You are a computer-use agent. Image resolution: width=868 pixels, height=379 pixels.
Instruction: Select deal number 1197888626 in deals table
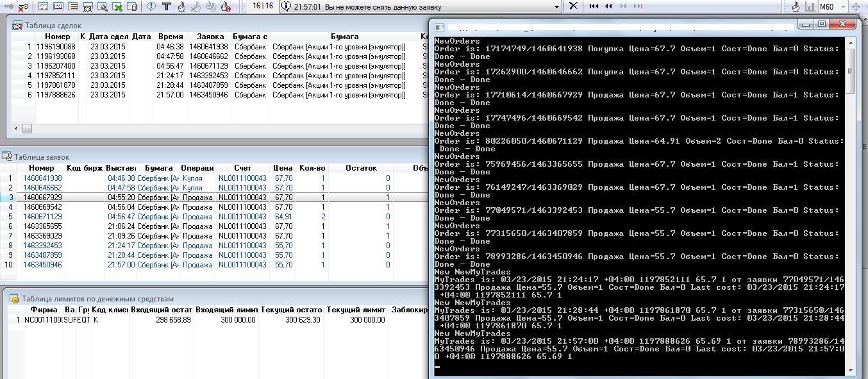56,95
